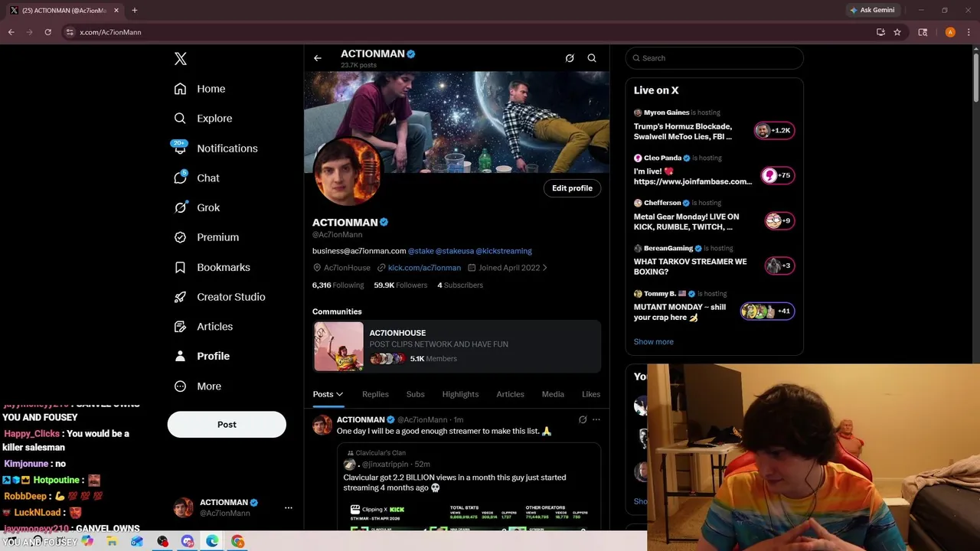Open the Premium page
This screenshot has height=551, width=980.
coord(207,237)
